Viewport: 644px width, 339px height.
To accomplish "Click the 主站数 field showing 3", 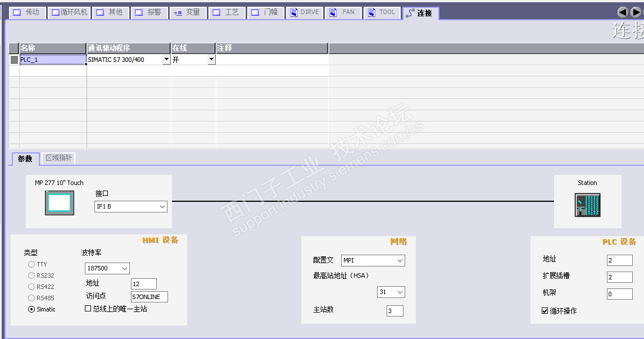I will coord(394,311).
